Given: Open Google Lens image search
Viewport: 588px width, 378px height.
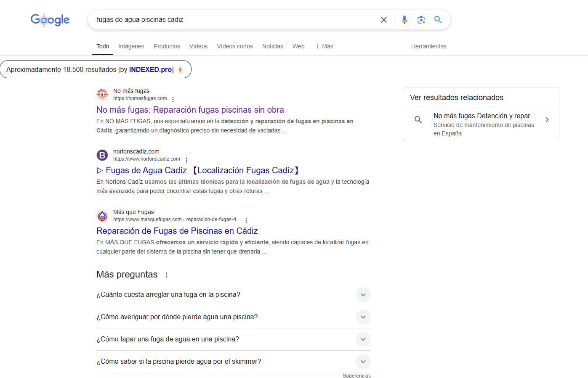Looking at the screenshot, I should click(x=421, y=20).
